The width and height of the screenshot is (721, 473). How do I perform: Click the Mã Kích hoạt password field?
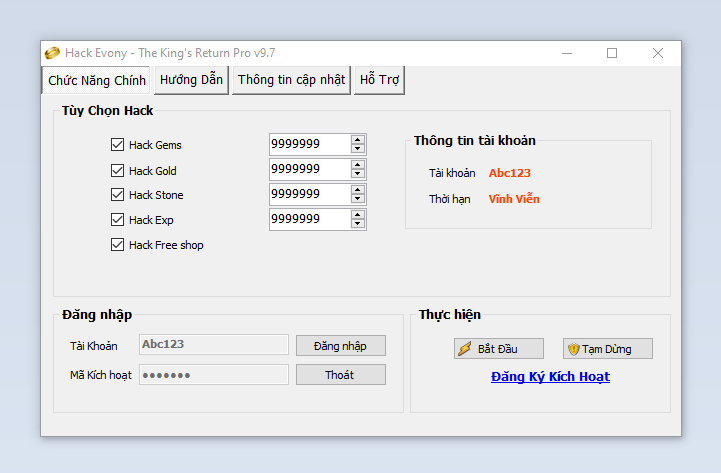[213, 375]
